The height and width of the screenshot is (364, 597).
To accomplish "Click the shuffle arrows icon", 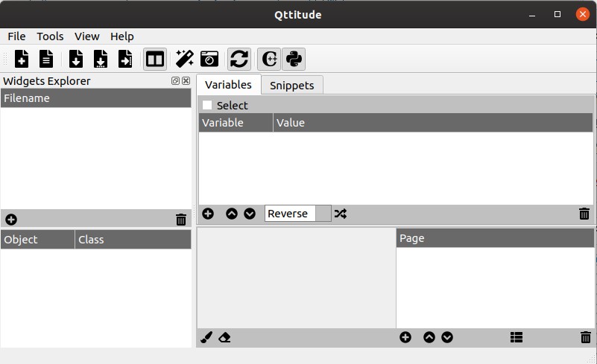I will (341, 214).
